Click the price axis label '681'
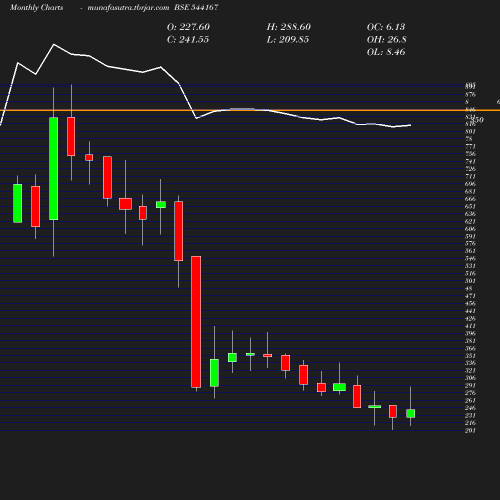 coord(470,191)
